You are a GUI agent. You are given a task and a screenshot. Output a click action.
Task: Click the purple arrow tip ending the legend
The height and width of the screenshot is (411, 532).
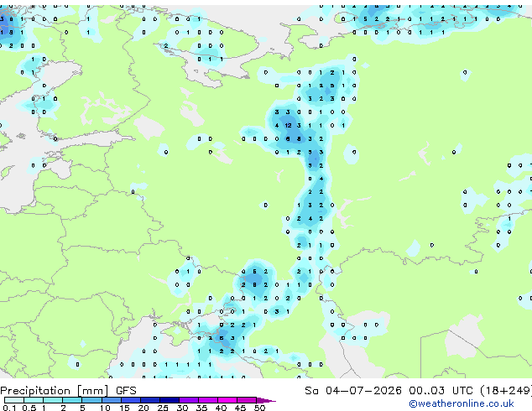click(266, 400)
